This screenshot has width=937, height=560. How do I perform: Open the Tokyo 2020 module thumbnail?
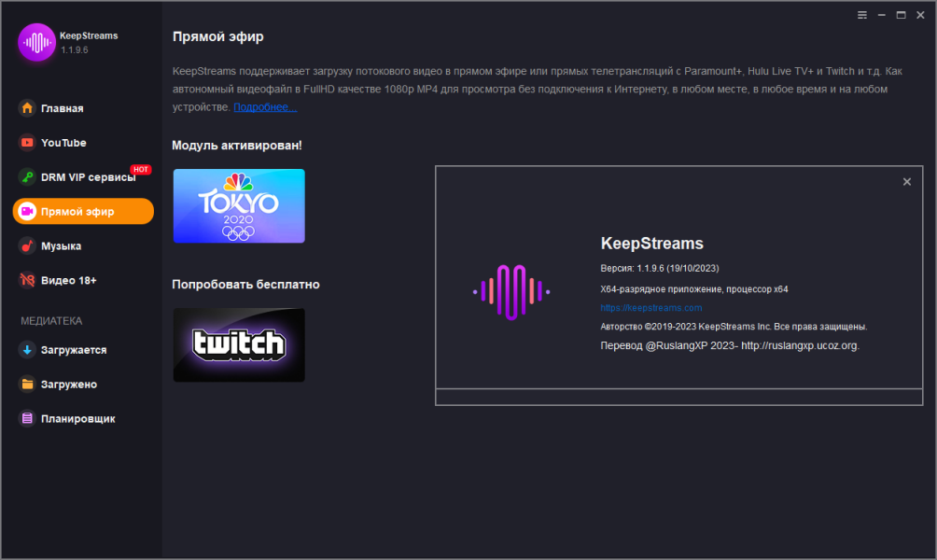[x=239, y=206]
